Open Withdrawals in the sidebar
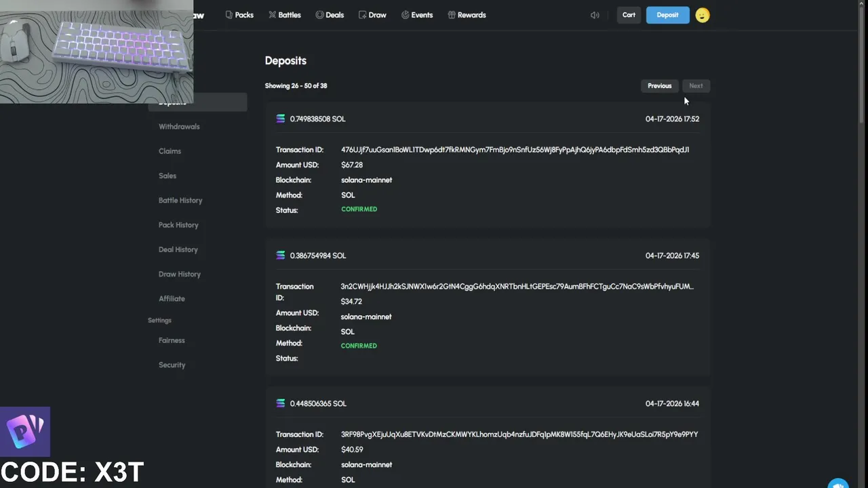The height and width of the screenshot is (488, 868). [179, 127]
